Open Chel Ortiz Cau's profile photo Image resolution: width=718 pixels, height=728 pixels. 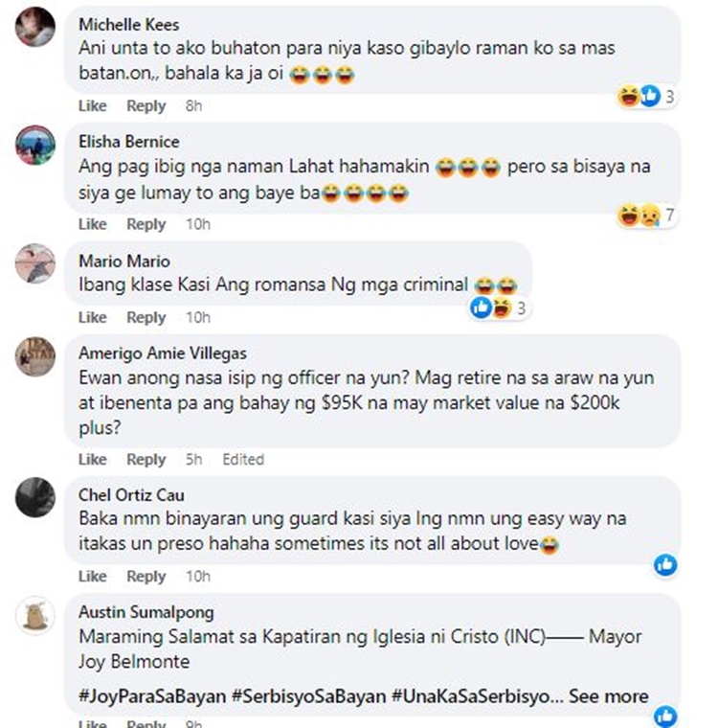pos(35,497)
